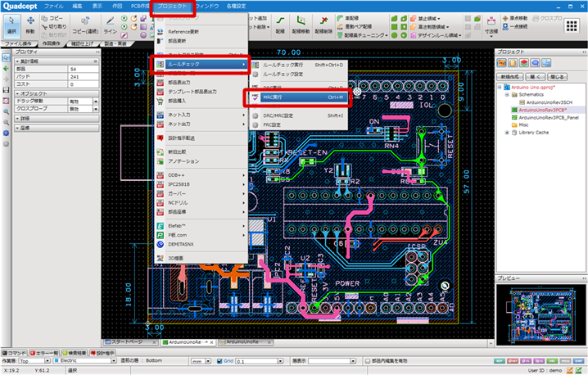Viewport: 588px width, 375px height.
Task: Select ArduinoUnoRev3PCB_Panel in project tree
Action: click(x=549, y=118)
